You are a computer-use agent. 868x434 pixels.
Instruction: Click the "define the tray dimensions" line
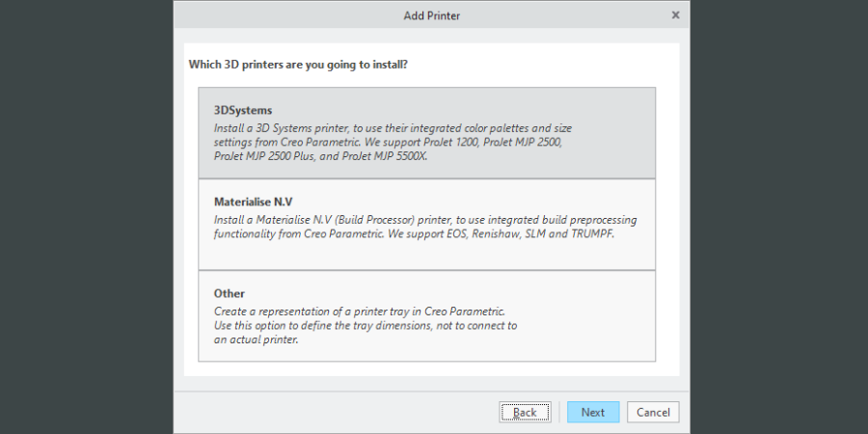pyautogui.click(x=366, y=325)
